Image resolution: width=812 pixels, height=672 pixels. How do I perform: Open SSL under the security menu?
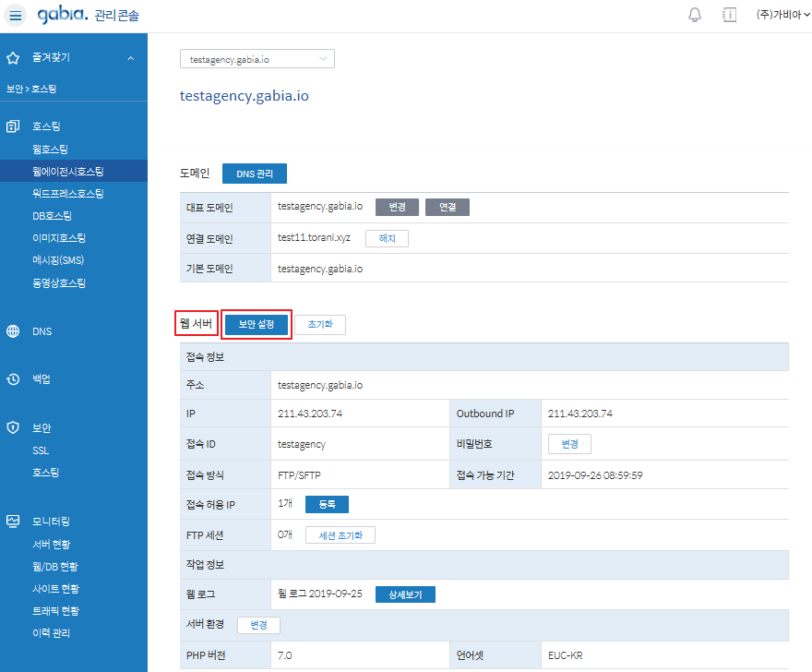41,450
